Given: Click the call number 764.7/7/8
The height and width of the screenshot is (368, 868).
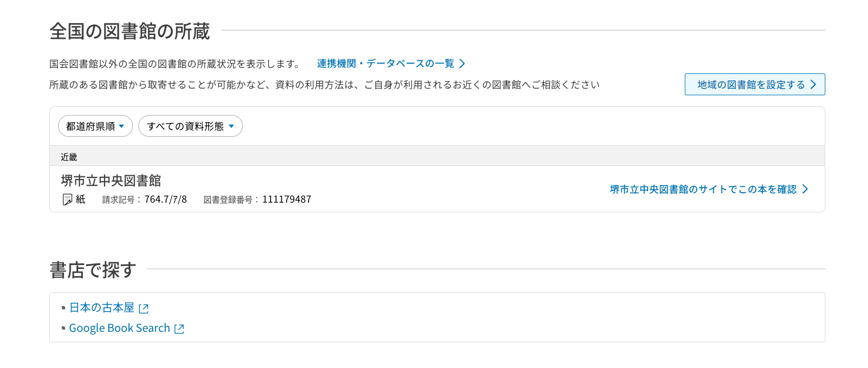Looking at the screenshot, I should click(x=165, y=199).
